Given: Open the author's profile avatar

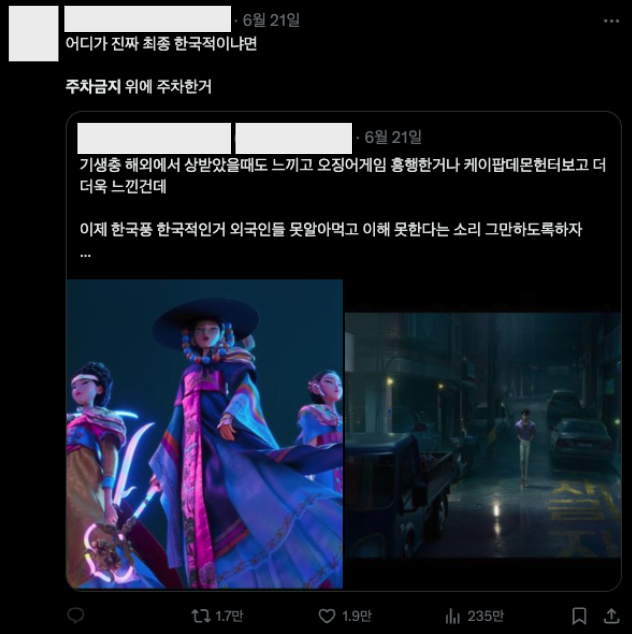Looking at the screenshot, I should click(x=34, y=34).
